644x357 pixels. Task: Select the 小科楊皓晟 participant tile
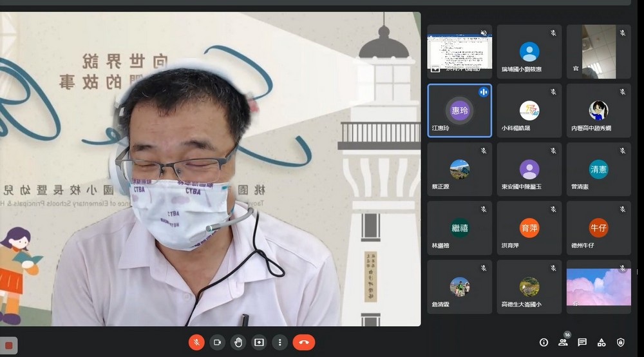529,110
